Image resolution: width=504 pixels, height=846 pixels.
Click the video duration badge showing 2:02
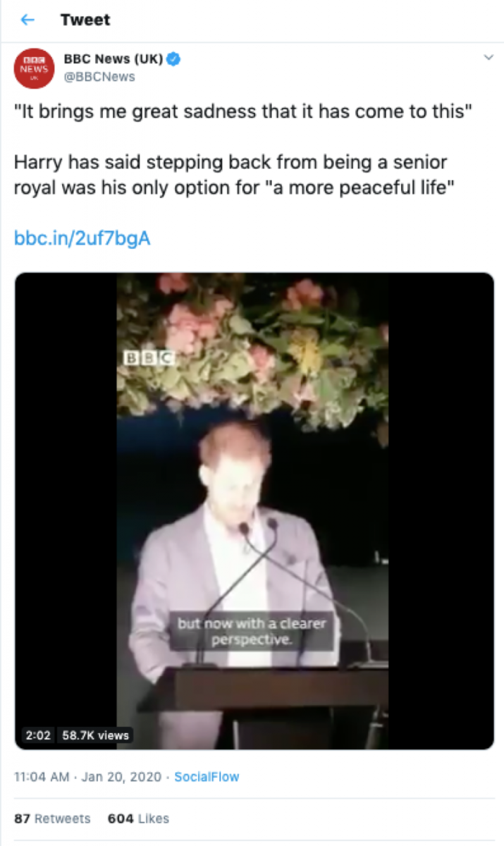[x=38, y=735]
